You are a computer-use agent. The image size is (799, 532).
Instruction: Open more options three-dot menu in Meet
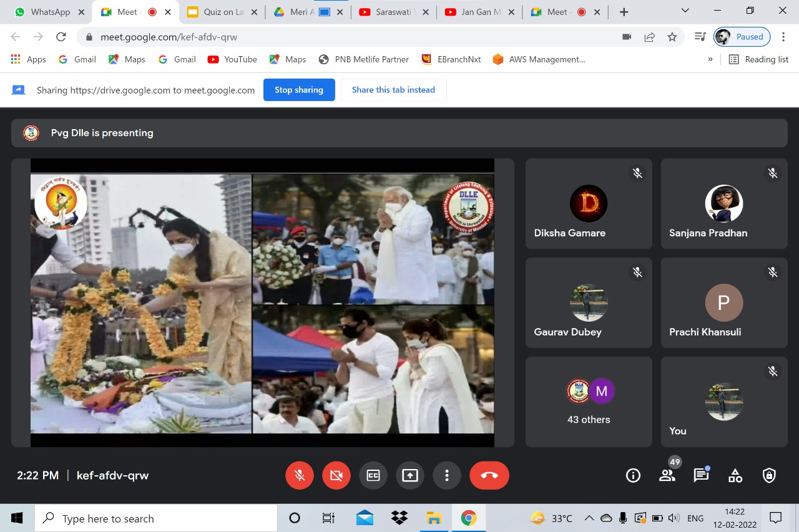(446, 476)
